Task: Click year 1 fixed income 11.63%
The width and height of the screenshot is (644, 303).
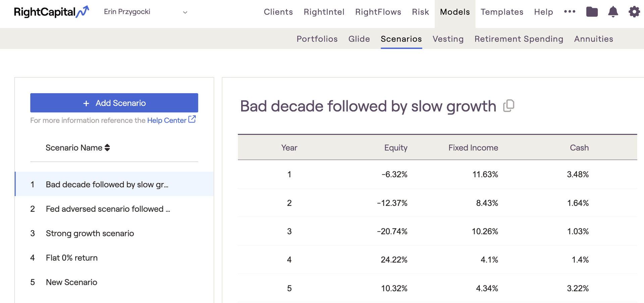Action: pyautogui.click(x=485, y=174)
